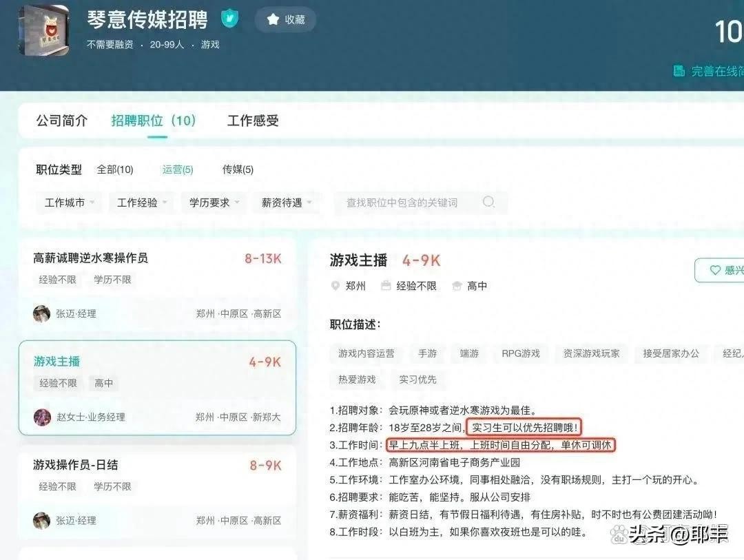Image resolution: width=744 pixels, height=560 pixels.
Task: Open the 薪资待遇 dropdown
Action: (286, 203)
